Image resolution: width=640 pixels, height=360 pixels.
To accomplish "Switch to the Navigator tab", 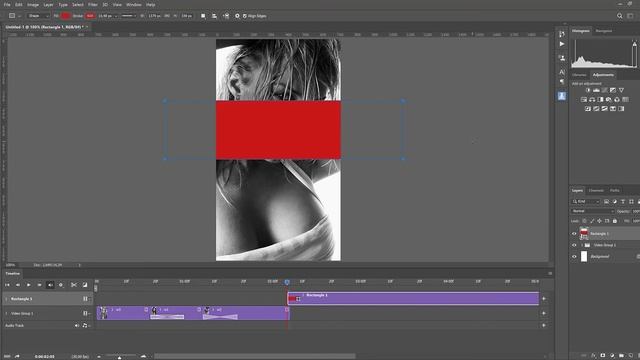I will [604, 31].
